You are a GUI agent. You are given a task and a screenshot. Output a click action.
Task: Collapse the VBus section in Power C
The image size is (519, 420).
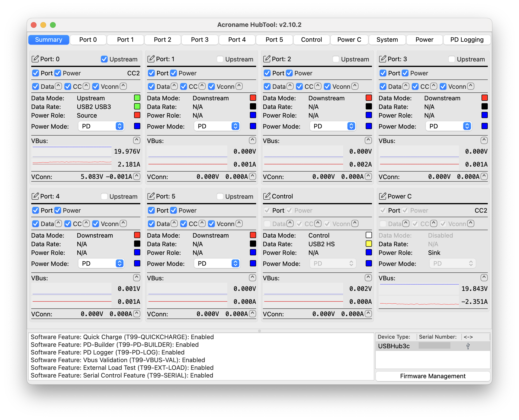pyautogui.click(x=484, y=277)
